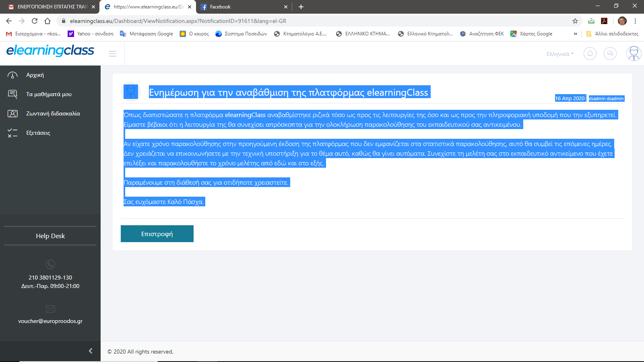Reload the current page
The width and height of the screenshot is (644, 362).
35,21
